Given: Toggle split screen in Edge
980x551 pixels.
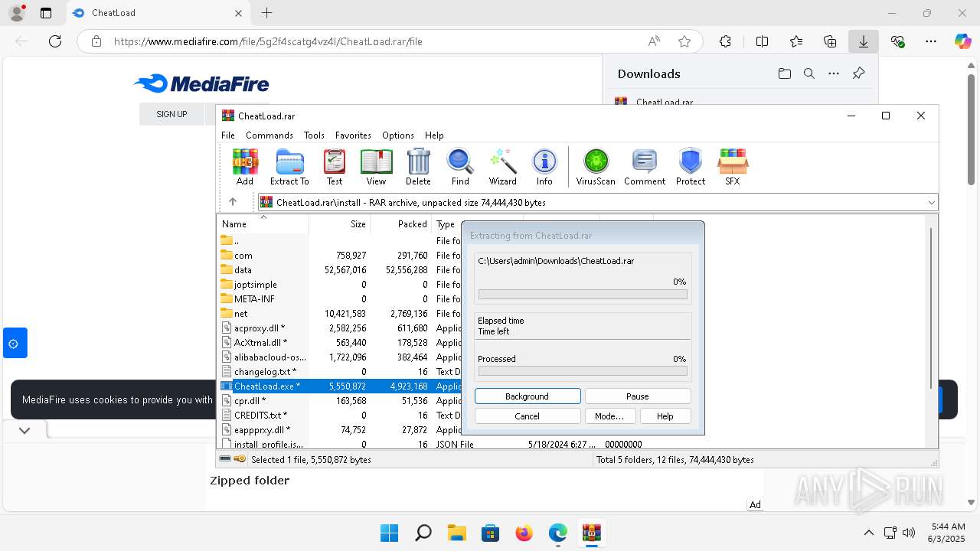Looking at the screenshot, I should pyautogui.click(x=762, y=41).
